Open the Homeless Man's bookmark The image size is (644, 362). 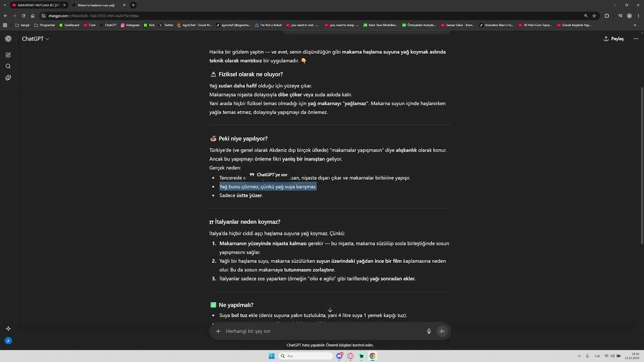click(497, 25)
